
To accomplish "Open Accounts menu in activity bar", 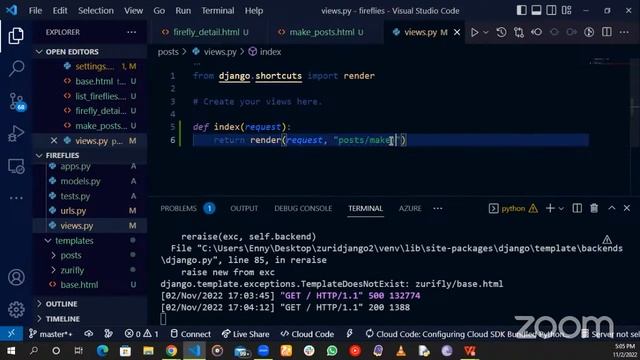I will pyautogui.click(x=16, y=277).
